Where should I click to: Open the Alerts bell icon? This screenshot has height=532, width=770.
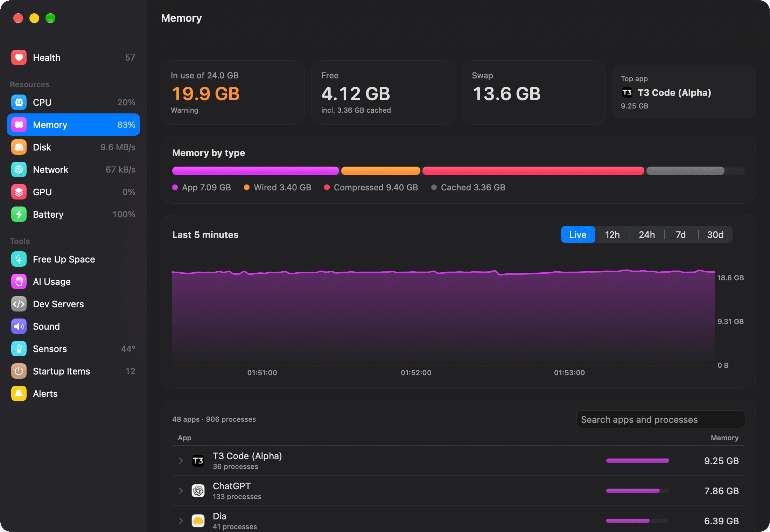[x=19, y=394]
